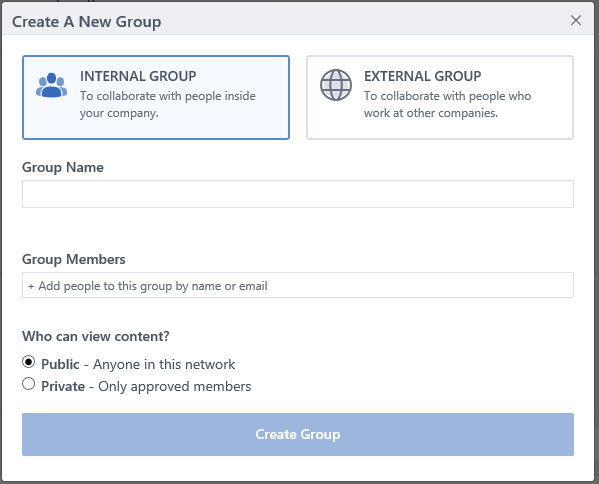Select the Private visibility radio button
This screenshot has width=599, height=484.
(x=29, y=384)
